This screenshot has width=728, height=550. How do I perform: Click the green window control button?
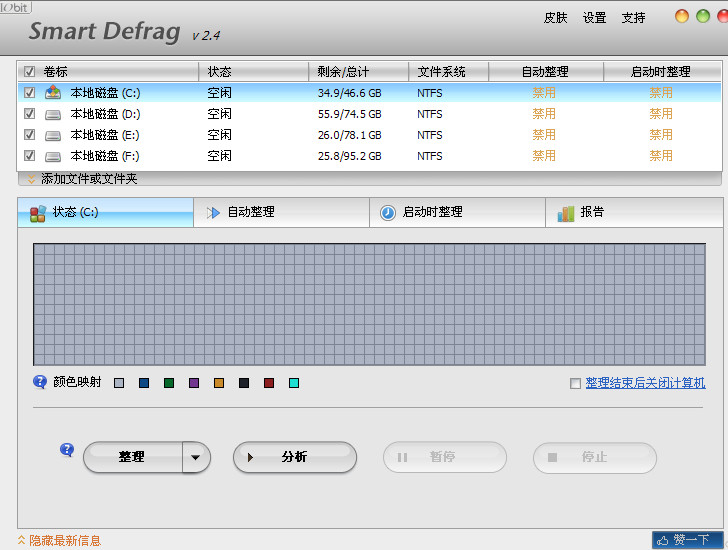[703, 16]
